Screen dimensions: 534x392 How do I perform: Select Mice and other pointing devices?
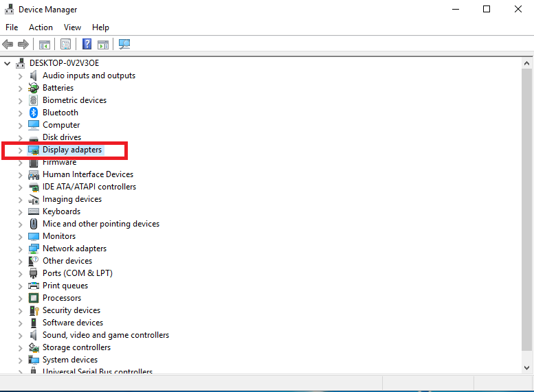coord(100,224)
